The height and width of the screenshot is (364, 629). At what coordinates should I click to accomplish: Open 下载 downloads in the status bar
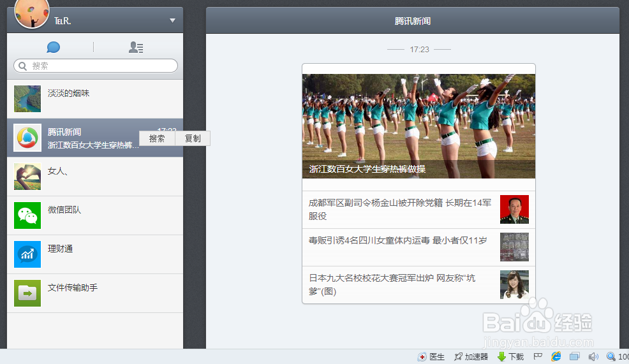coord(510,357)
